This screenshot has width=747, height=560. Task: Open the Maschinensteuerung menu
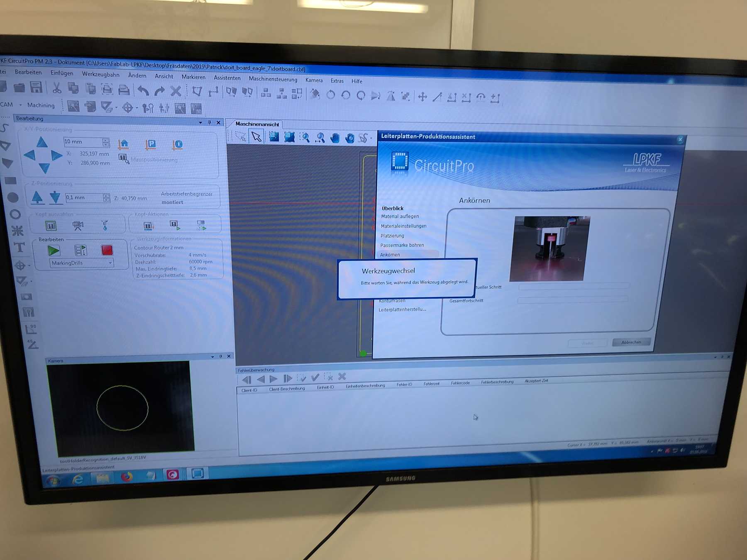pos(273,79)
